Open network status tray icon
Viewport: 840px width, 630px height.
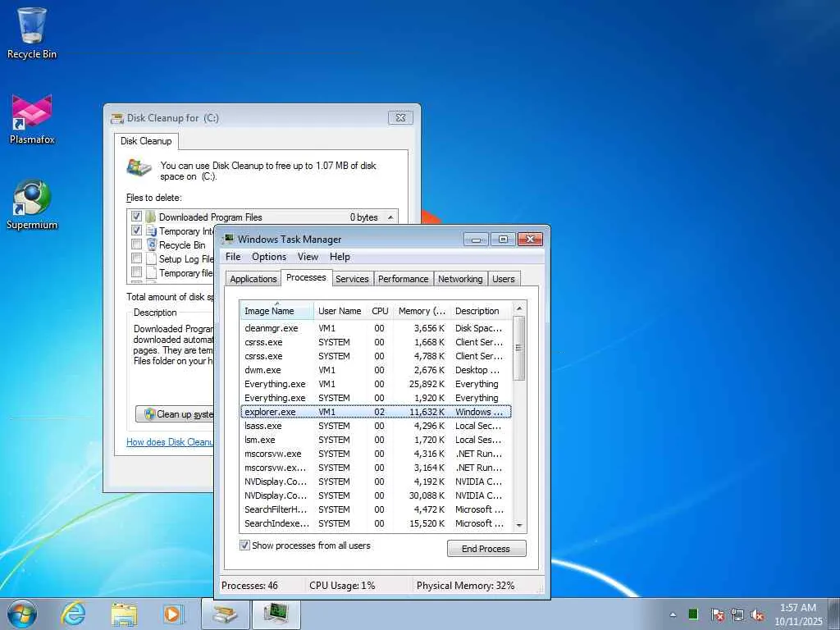pos(737,614)
